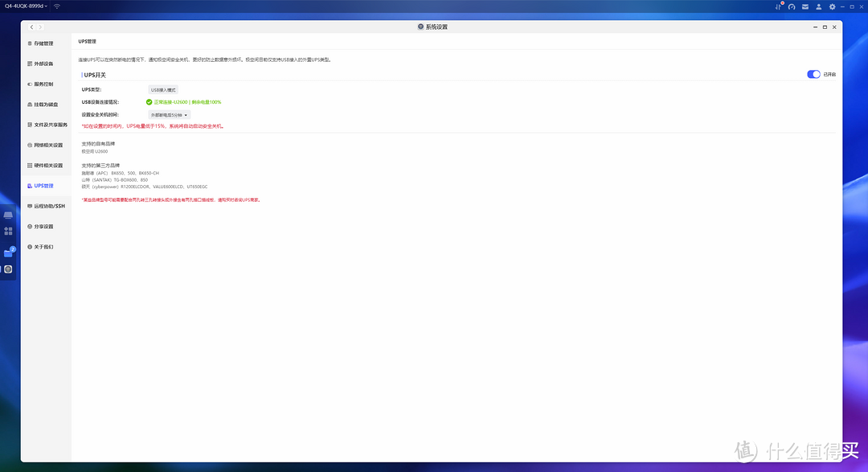Open 文件及共享服务 settings

(51, 125)
